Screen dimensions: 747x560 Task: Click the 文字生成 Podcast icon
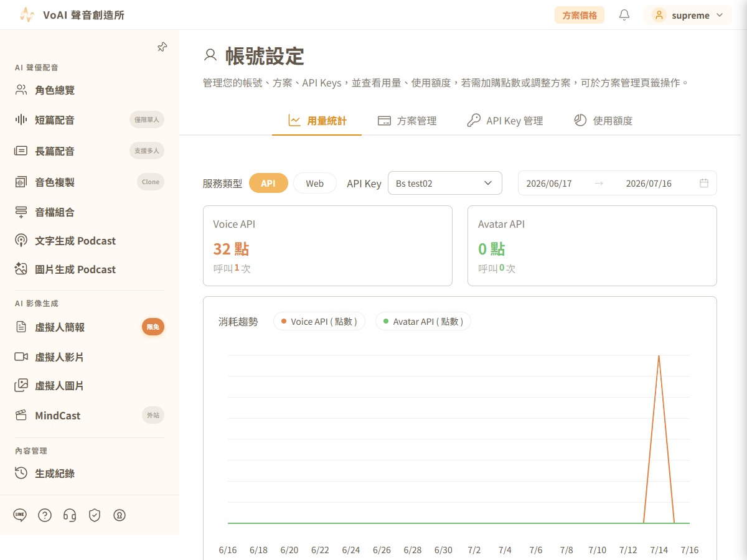[x=21, y=241]
